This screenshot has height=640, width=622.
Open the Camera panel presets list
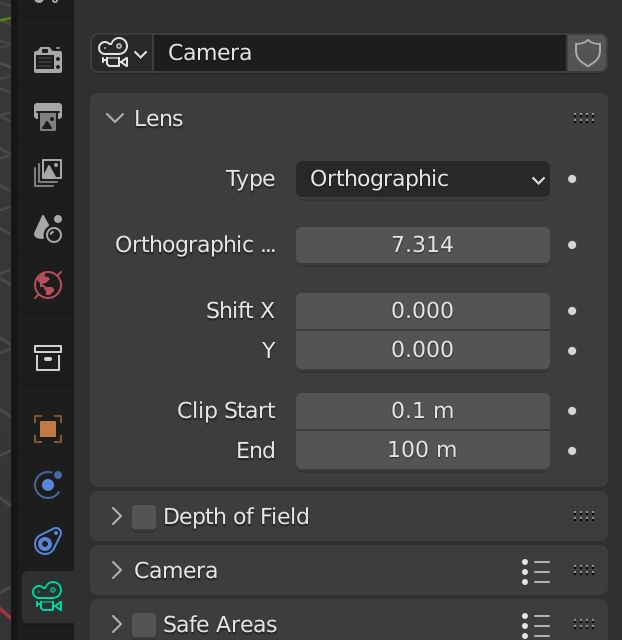(x=536, y=571)
